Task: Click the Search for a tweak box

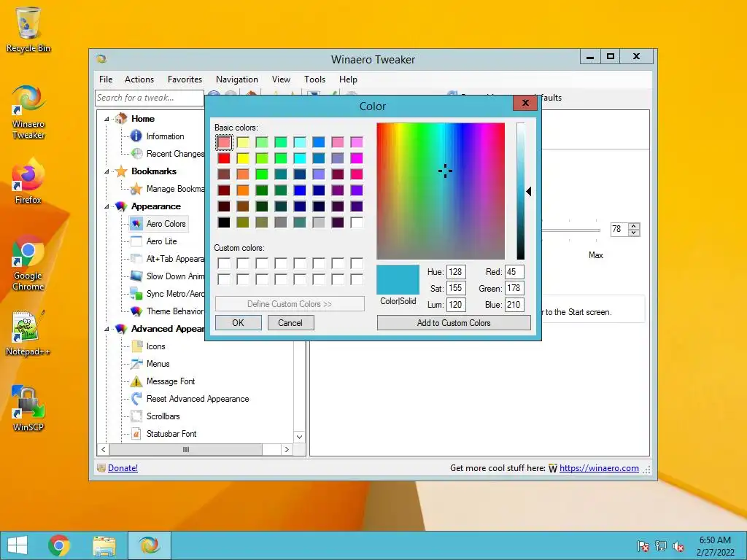Action: [149, 98]
